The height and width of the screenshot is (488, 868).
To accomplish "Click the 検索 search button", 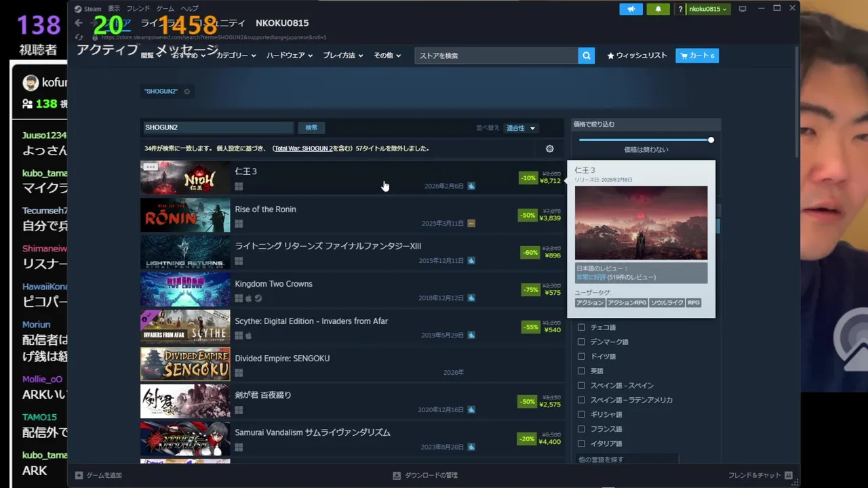I will [311, 127].
